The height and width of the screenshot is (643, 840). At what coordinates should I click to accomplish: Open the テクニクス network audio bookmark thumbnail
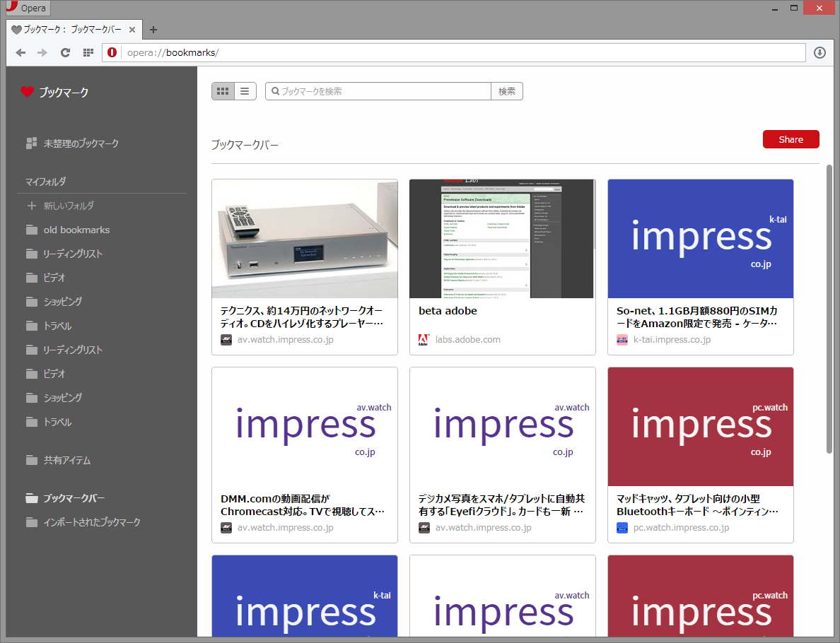click(304, 238)
